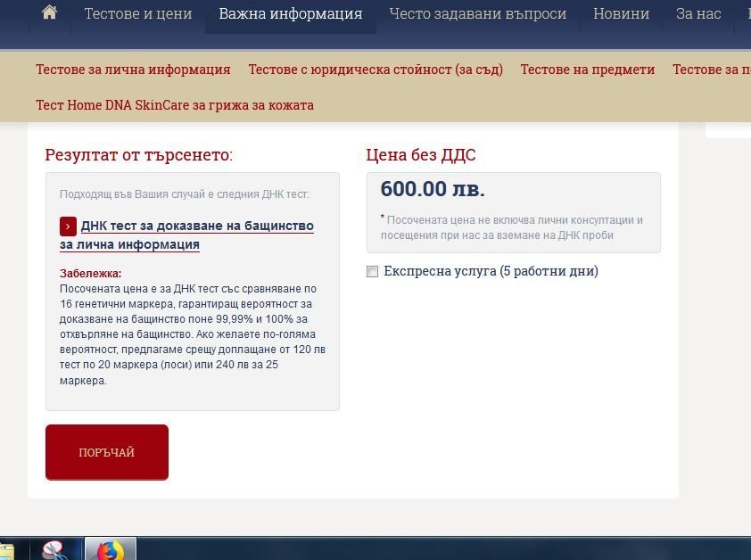Open the file explorer taskbar icon

(7, 551)
